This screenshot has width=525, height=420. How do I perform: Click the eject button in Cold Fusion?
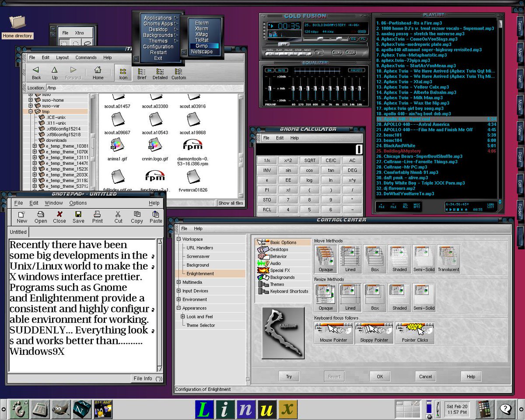[318, 52]
